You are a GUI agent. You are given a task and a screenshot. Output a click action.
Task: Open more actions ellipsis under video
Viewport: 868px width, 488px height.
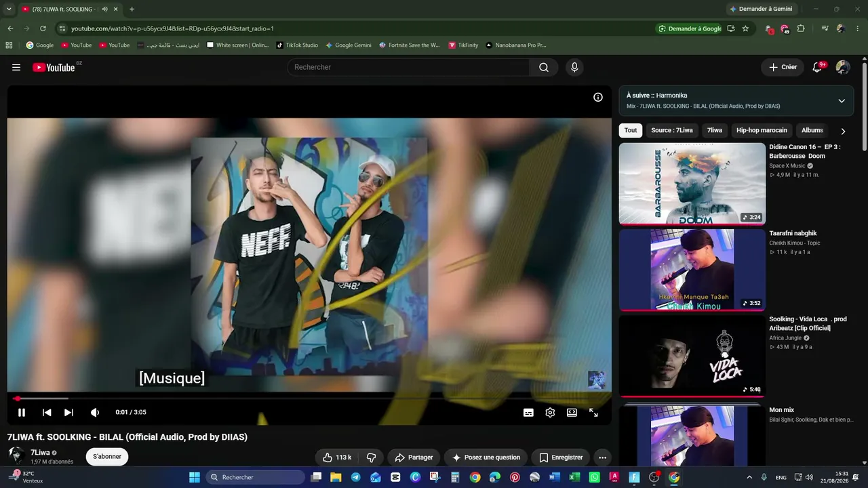pyautogui.click(x=602, y=457)
